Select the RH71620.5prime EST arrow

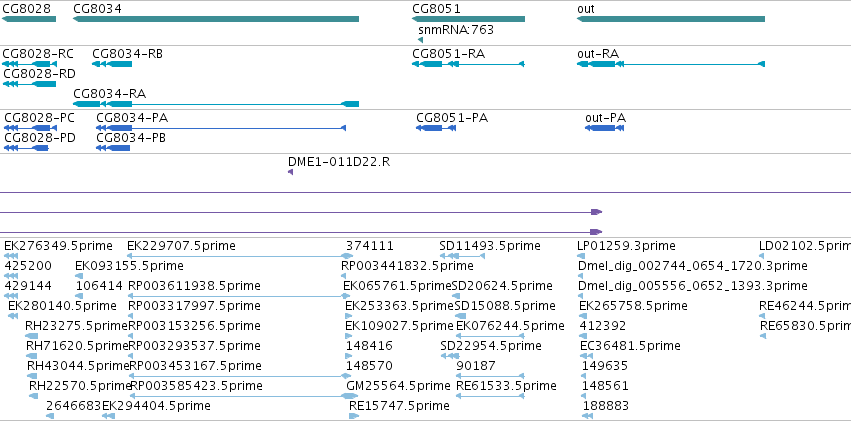pos(32,356)
